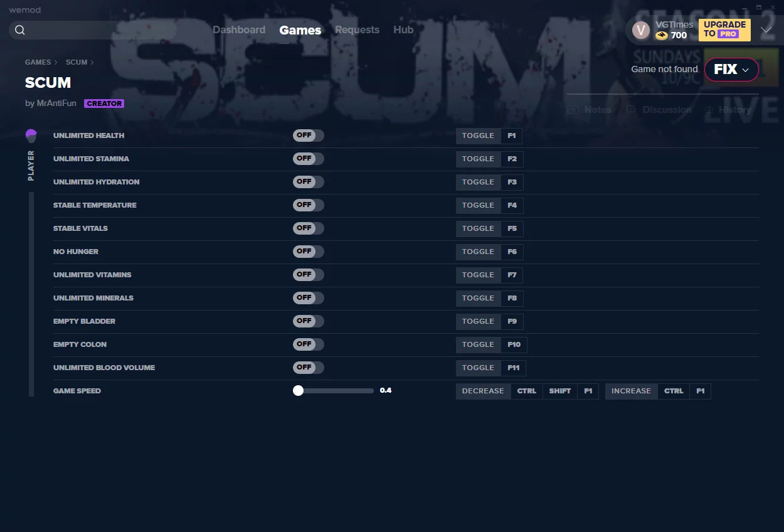The height and width of the screenshot is (532, 784).
Task: Click the GAMES breadcrumb link
Action: point(38,63)
